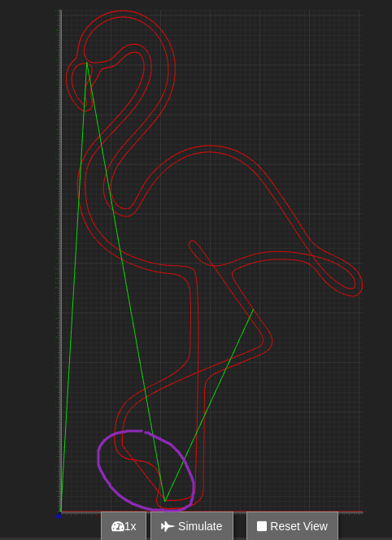Click the red horizontal X axis line
Viewport: 392px width, 540px height.
[211, 512]
